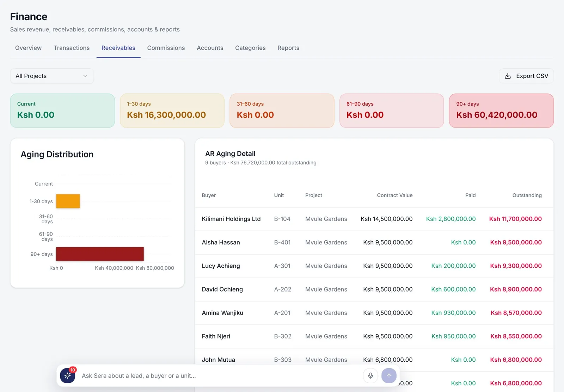
Task: Click the Sera AI sparkle assistant icon
Action: tap(67, 375)
